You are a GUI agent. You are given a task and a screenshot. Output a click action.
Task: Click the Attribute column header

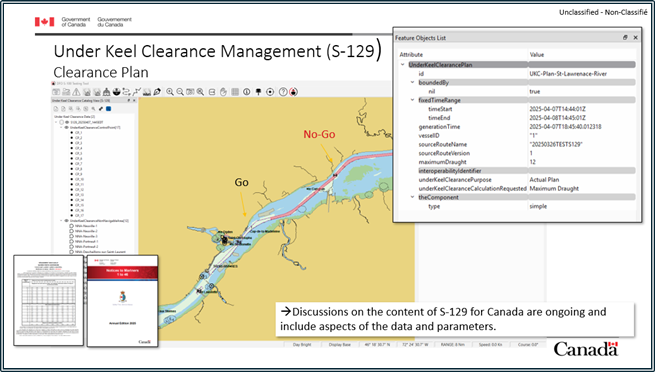click(x=411, y=55)
